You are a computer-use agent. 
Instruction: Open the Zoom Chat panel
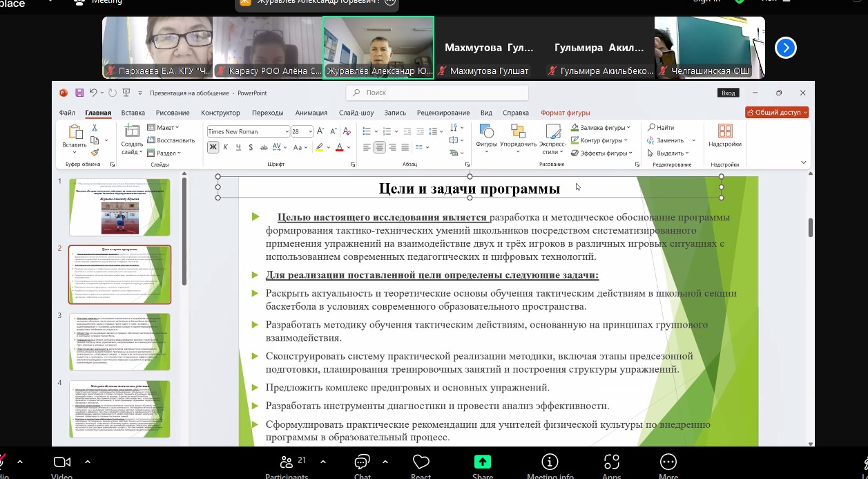tap(362, 462)
